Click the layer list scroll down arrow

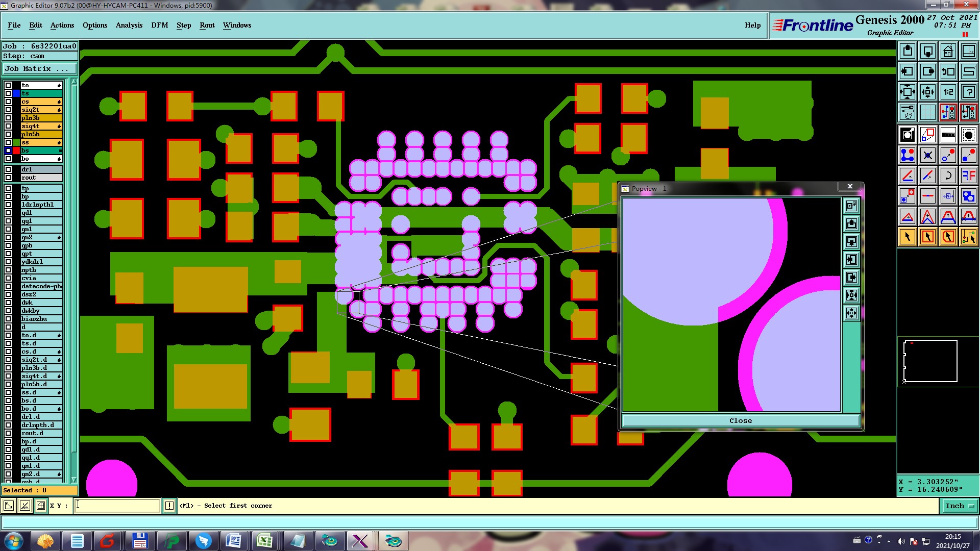tap(74, 480)
